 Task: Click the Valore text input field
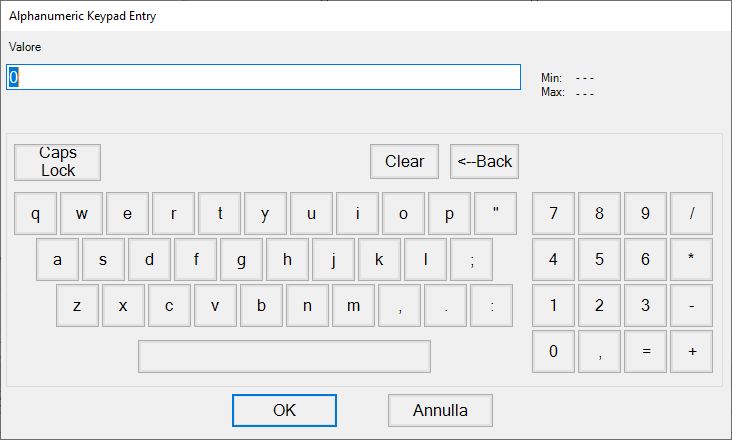[264, 78]
